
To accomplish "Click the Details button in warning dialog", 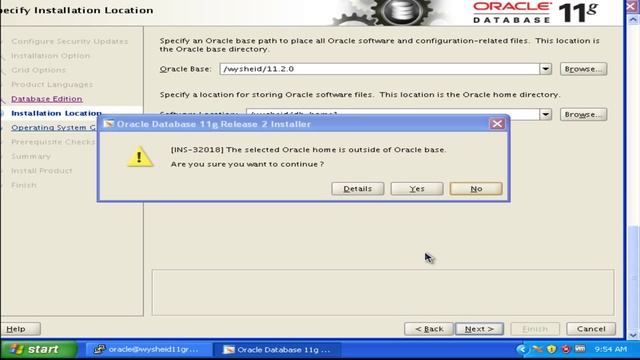I will coord(358,189).
